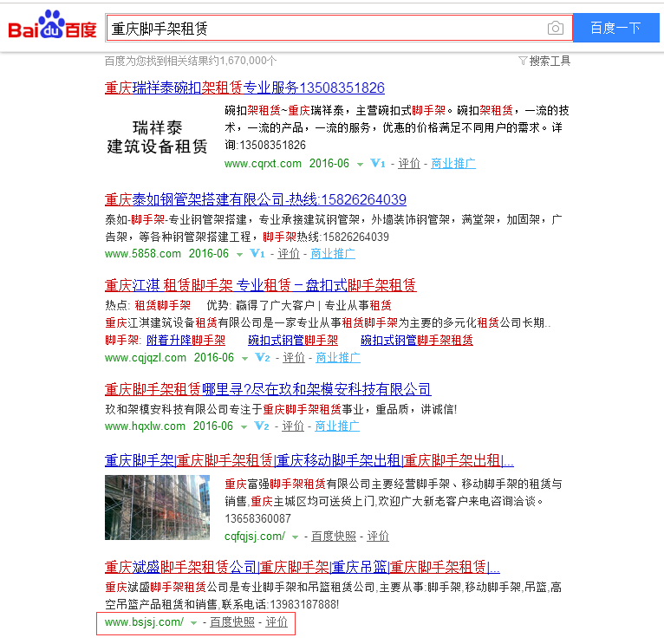Click V2 badge under hqxlw.com result
Screen dimensions: 664x644
263,426
